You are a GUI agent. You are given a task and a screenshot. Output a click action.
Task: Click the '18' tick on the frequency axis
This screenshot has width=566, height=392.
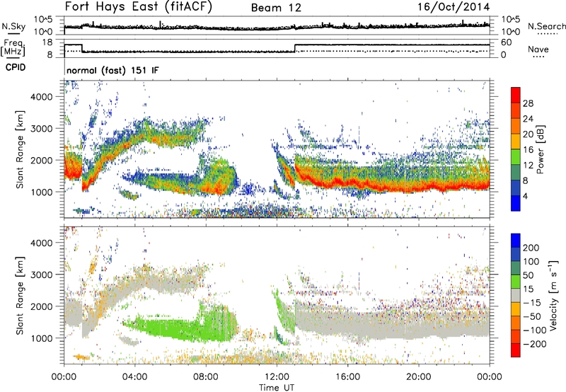click(x=47, y=42)
